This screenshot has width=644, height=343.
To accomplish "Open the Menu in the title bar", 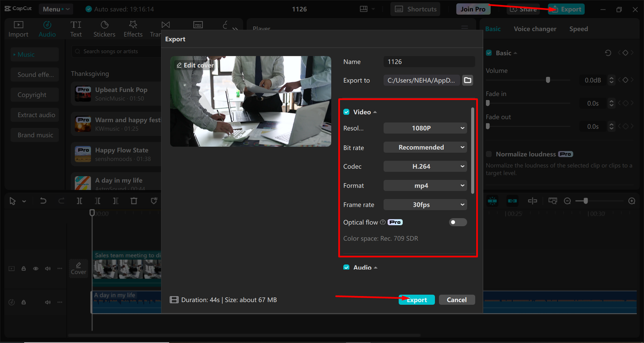I will click(54, 9).
